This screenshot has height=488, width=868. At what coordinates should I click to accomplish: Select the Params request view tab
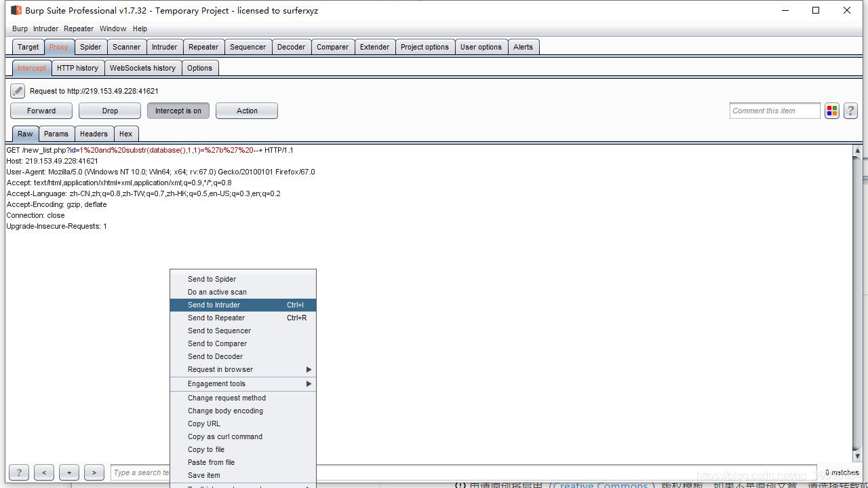tap(56, 134)
